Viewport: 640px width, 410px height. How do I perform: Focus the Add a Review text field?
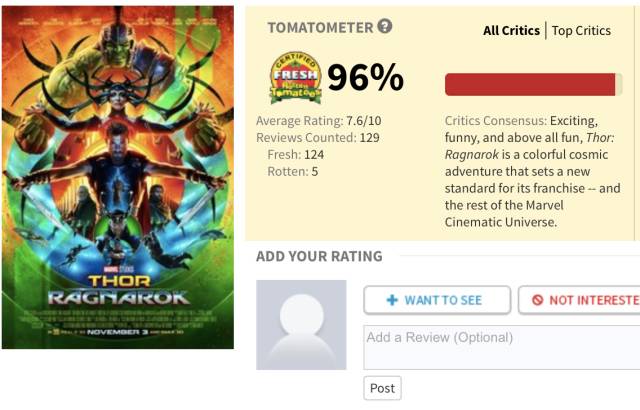tap(500, 346)
